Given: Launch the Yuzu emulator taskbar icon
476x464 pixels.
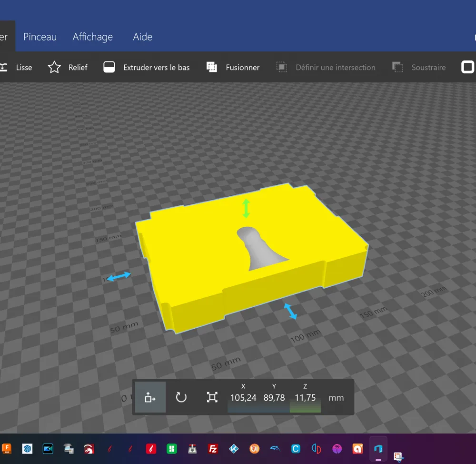Looking at the screenshot, I should click(x=317, y=449).
